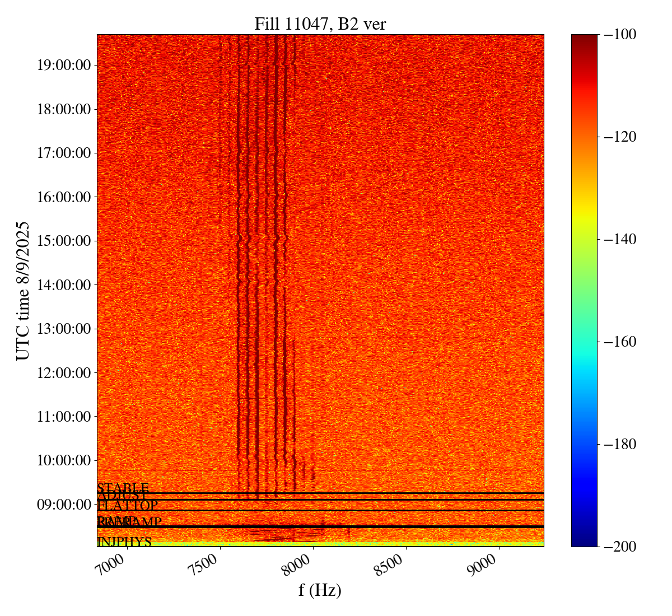This screenshot has height=616, width=672.
Task: Select the FLATTOP beam mode annotation
Action: pos(127,506)
